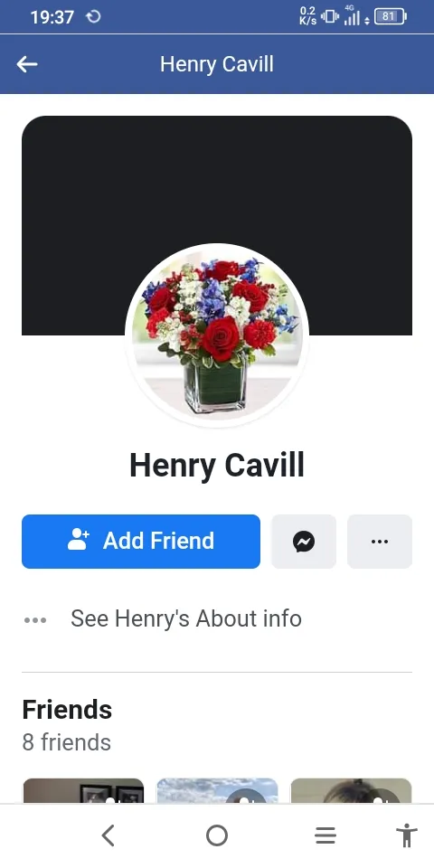Tap the sync icon next to the time
The image size is (434, 868).
[x=93, y=16]
